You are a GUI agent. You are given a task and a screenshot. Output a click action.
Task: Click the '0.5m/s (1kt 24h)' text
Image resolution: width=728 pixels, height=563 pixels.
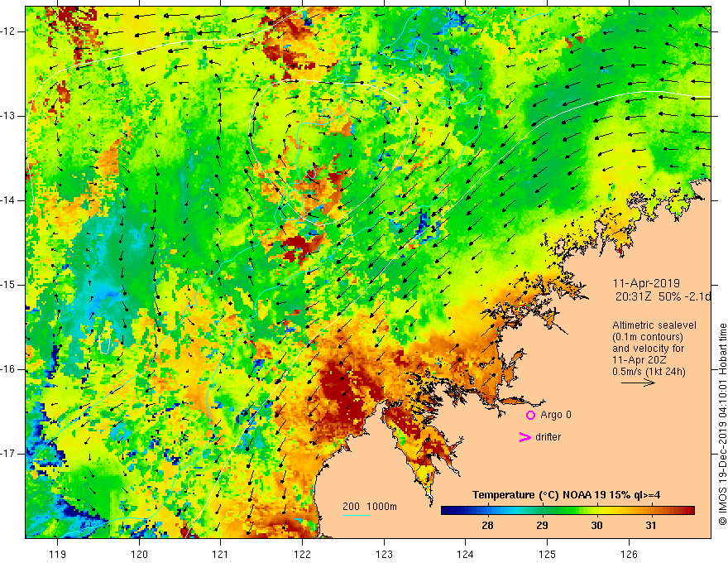tap(648, 372)
